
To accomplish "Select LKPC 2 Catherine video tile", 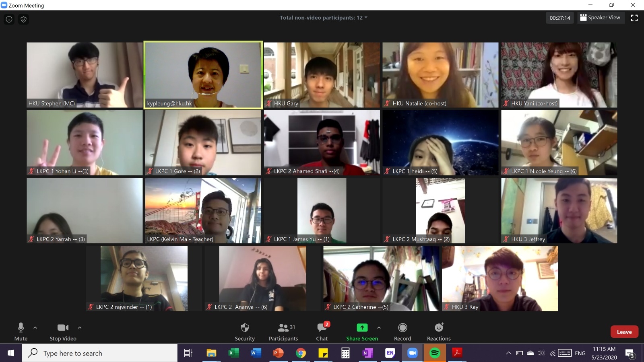I will click(381, 279).
